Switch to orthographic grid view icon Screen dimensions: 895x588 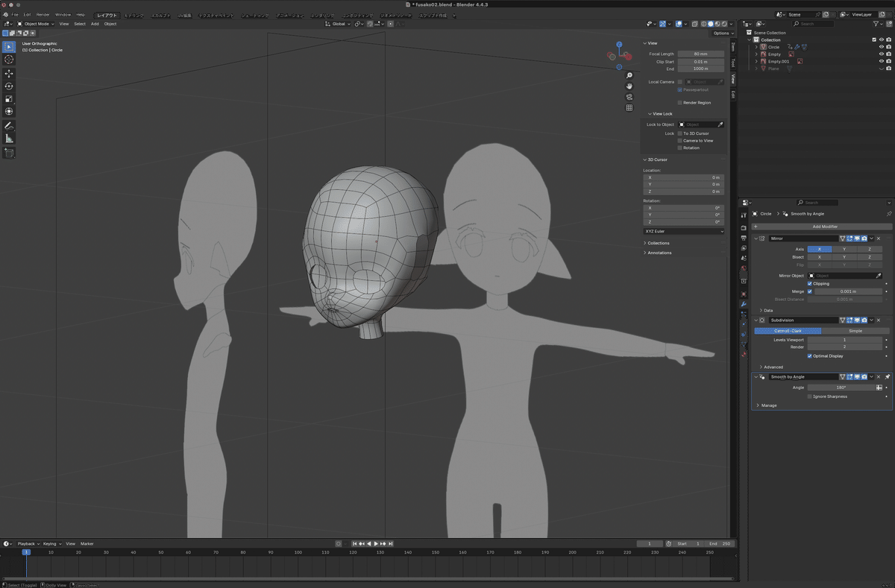pos(629,108)
